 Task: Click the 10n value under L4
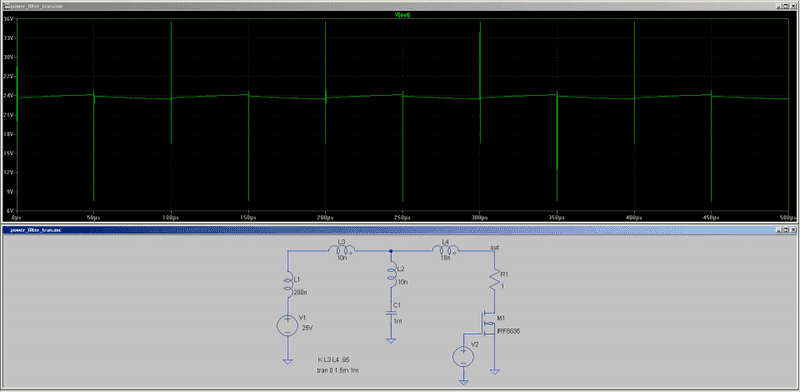pos(445,258)
